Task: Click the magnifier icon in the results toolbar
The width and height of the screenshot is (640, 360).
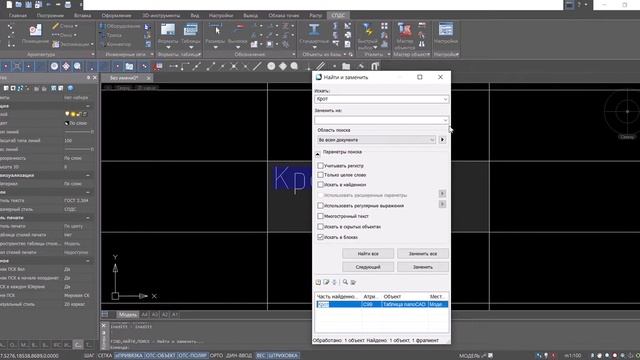Action: pos(345,282)
